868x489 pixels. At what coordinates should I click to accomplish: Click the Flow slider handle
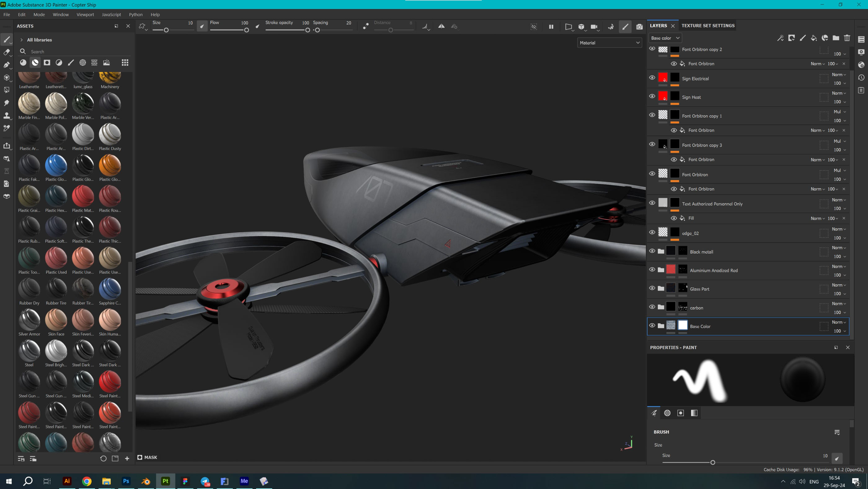coord(246,30)
